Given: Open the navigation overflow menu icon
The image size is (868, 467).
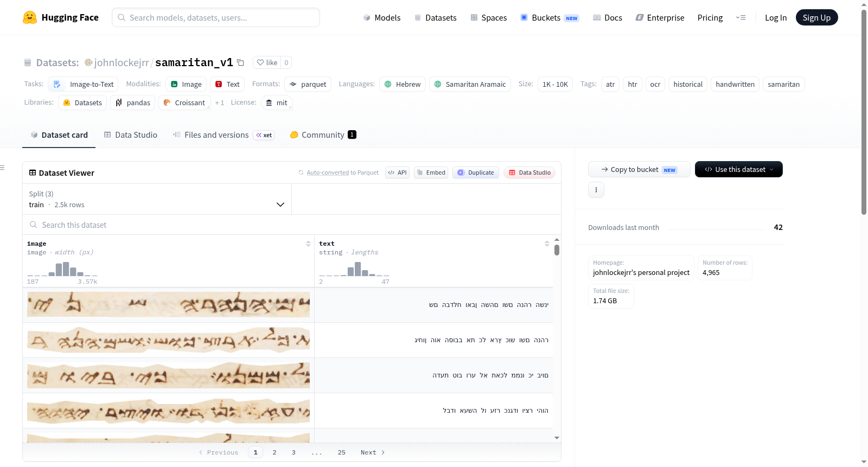Looking at the screenshot, I should pyautogui.click(x=741, y=17).
